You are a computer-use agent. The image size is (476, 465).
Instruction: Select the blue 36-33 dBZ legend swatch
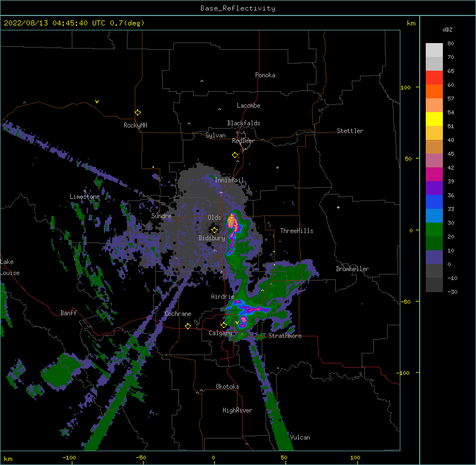click(434, 202)
